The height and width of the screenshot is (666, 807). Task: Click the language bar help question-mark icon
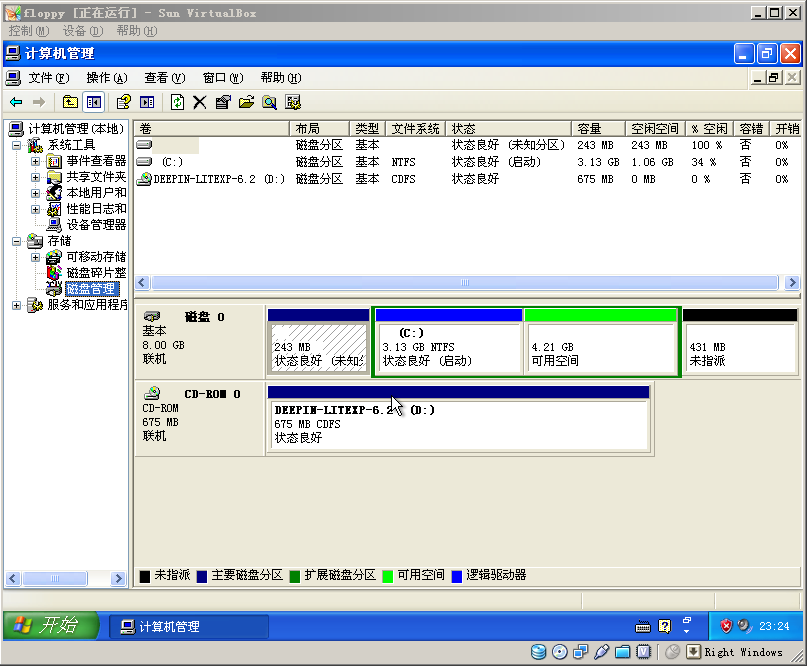point(665,626)
